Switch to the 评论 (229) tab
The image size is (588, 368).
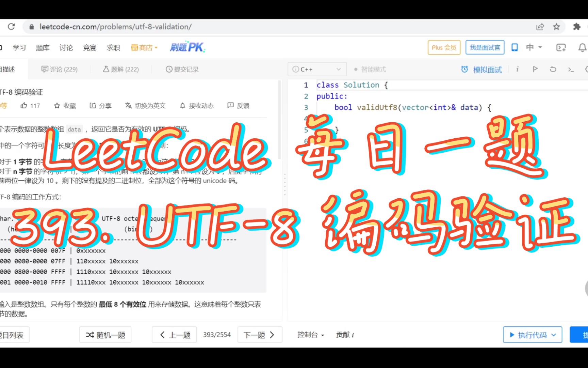point(60,69)
